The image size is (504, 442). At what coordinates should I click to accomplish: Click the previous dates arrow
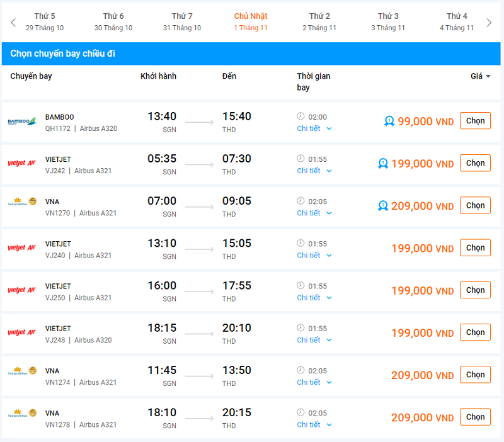point(13,23)
